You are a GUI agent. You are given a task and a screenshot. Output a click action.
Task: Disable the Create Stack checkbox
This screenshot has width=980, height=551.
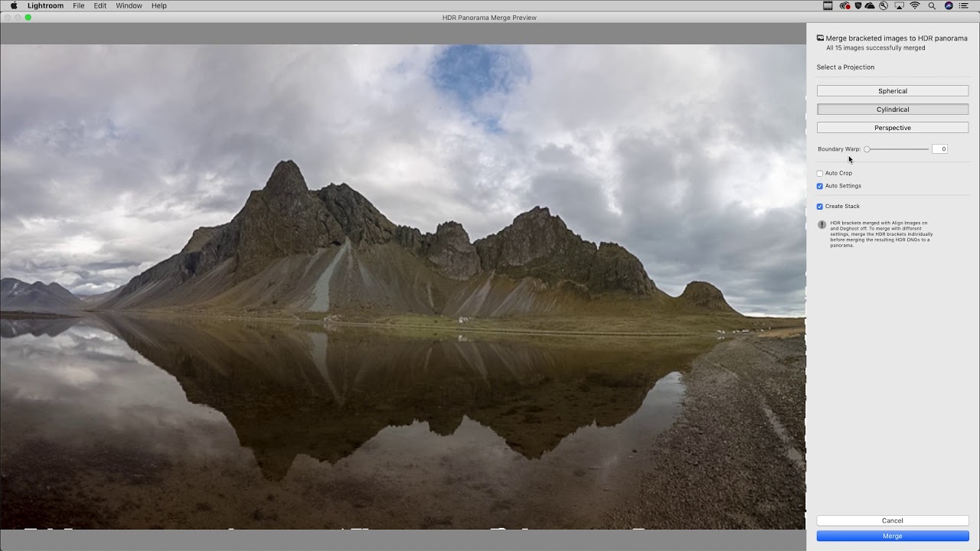pyautogui.click(x=820, y=207)
